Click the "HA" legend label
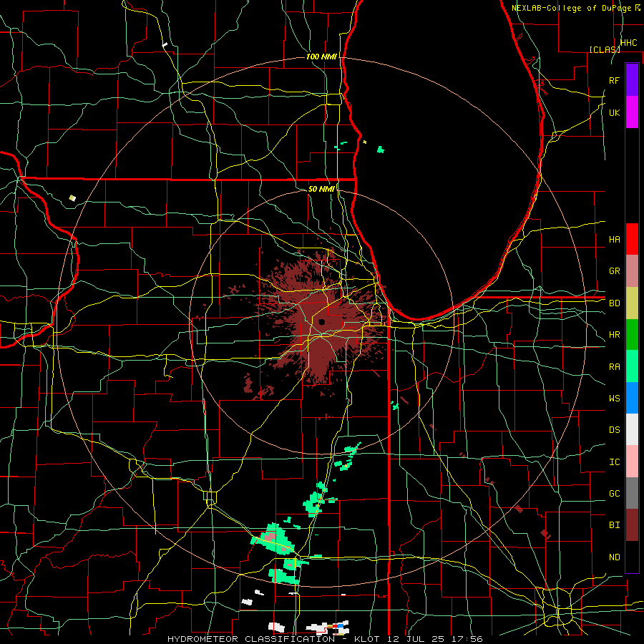Image resolution: width=644 pixels, height=644 pixels. click(615, 239)
